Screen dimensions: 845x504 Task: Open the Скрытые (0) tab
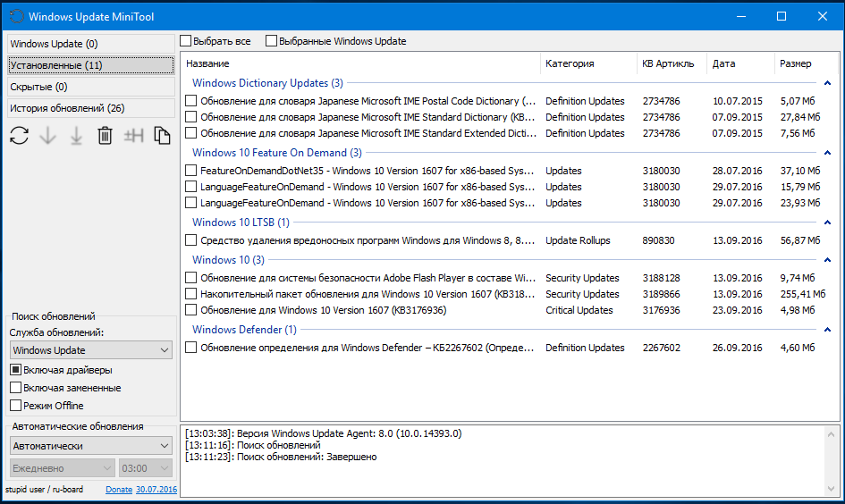click(x=90, y=87)
